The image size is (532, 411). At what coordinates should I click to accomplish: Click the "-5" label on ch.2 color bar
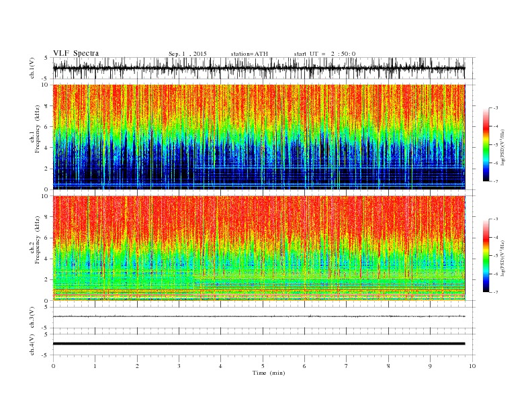click(x=495, y=256)
